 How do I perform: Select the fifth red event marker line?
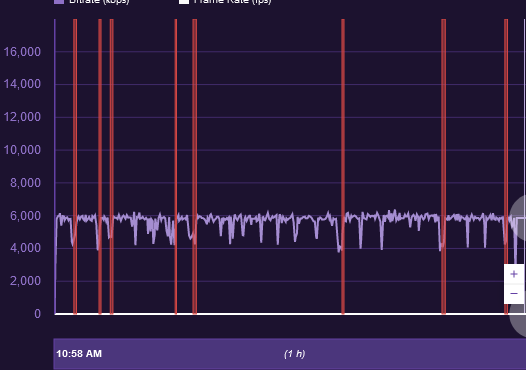195,167
